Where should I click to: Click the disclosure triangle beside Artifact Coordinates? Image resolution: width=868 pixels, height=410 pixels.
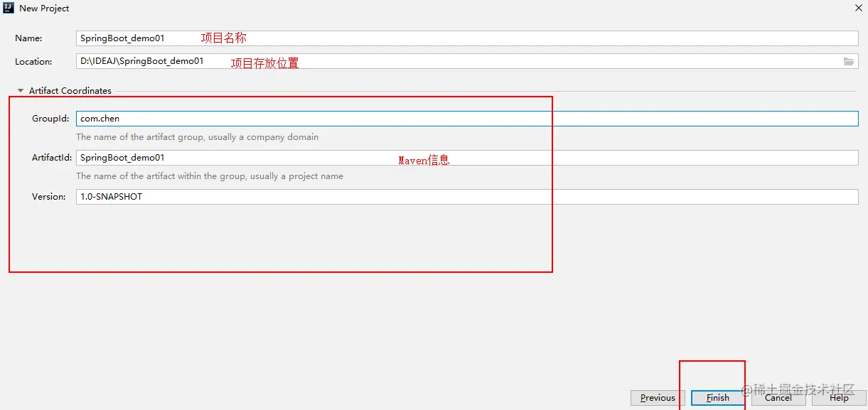[20, 90]
